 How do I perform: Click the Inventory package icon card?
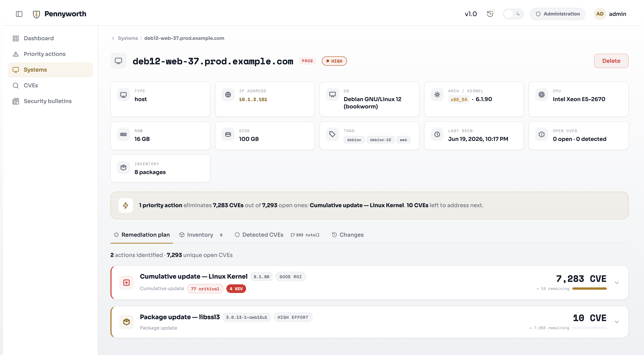(x=123, y=168)
